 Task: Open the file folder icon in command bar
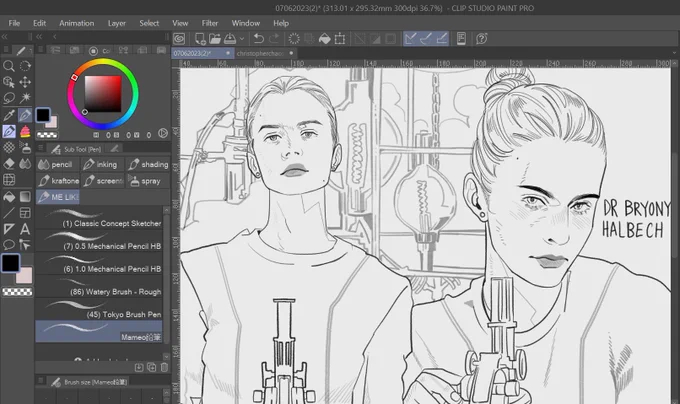215,39
